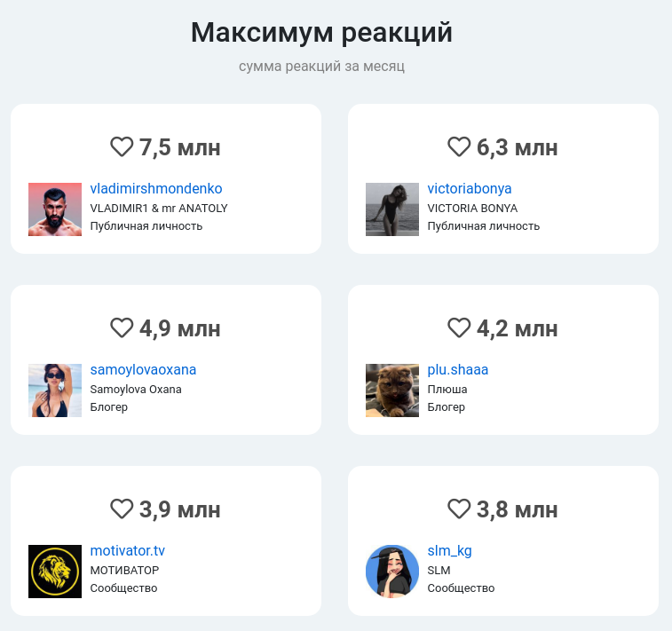Click the 7,5 млн reactions count
The height and width of the screenshot is (631, 672).
[179, 148]
